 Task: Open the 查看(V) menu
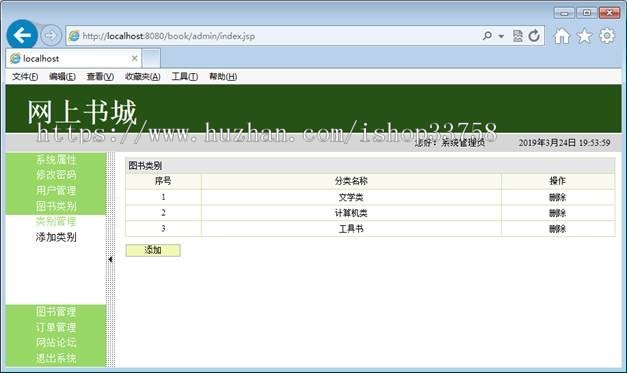(100, 77)
